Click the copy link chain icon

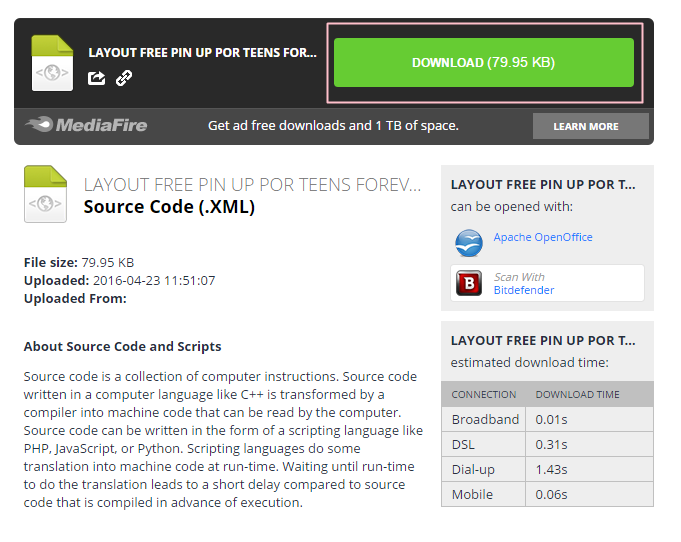124,78
